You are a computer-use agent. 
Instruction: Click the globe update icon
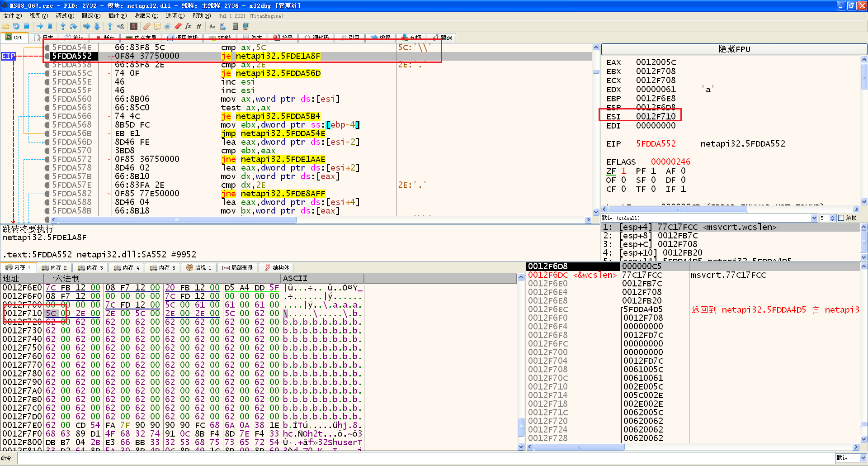coord(246,26)
